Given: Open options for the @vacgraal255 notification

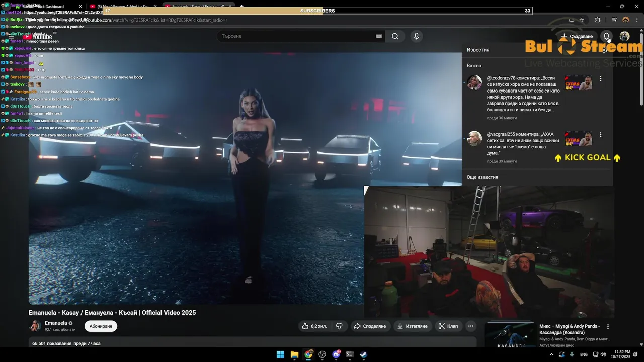Looking at the screenshot, I should coord(600,135).
